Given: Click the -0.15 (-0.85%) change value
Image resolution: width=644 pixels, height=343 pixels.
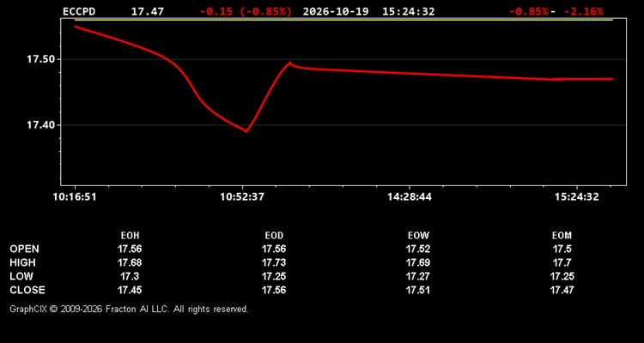Looking at the screenshot, I should point(246,11).
